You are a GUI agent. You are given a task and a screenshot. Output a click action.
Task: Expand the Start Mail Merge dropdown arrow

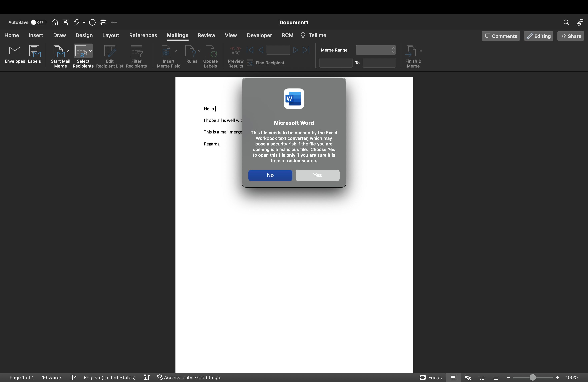68,51
